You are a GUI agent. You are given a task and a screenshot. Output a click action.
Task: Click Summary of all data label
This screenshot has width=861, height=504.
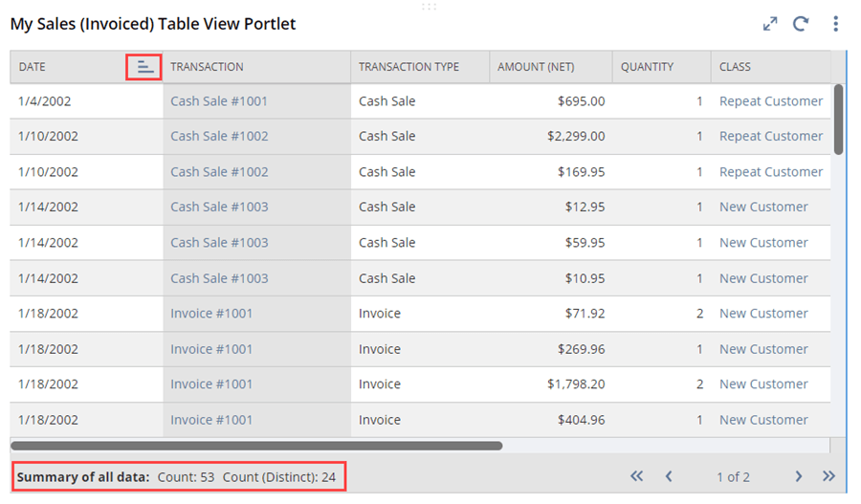point(83,477)
